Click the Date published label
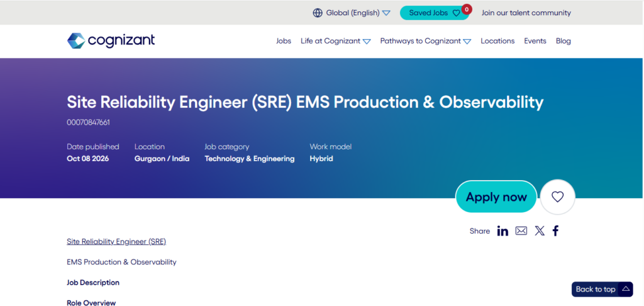644x306 pixels. click(93, 147)
